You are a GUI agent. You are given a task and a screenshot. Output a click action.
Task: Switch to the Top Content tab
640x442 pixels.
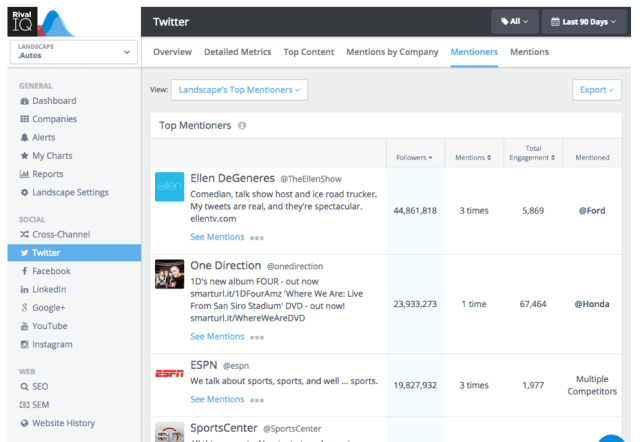(309, 52)
